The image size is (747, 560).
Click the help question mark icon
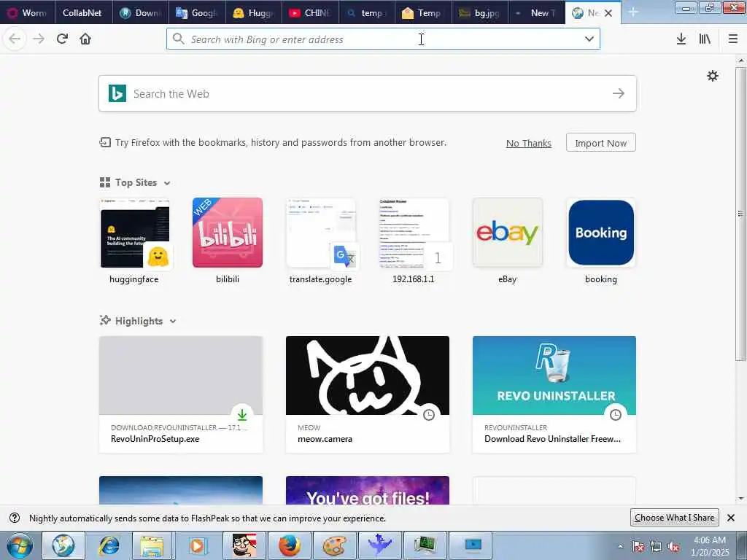[15, 518]
